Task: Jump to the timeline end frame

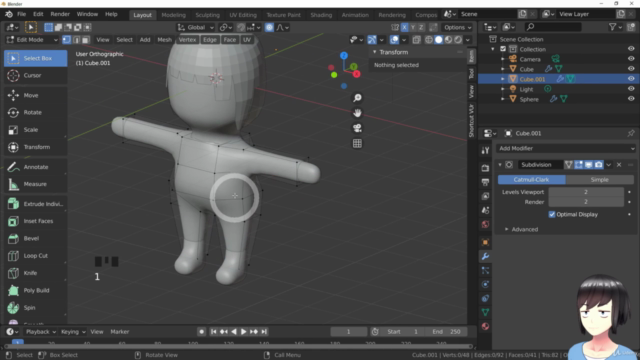Action: click(264, 332)
